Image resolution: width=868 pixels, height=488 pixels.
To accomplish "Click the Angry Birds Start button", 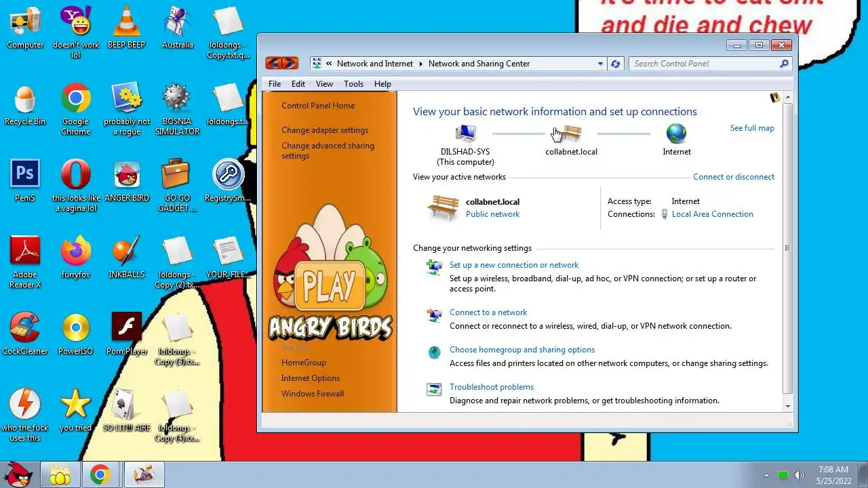I will [x=18, y=474].
